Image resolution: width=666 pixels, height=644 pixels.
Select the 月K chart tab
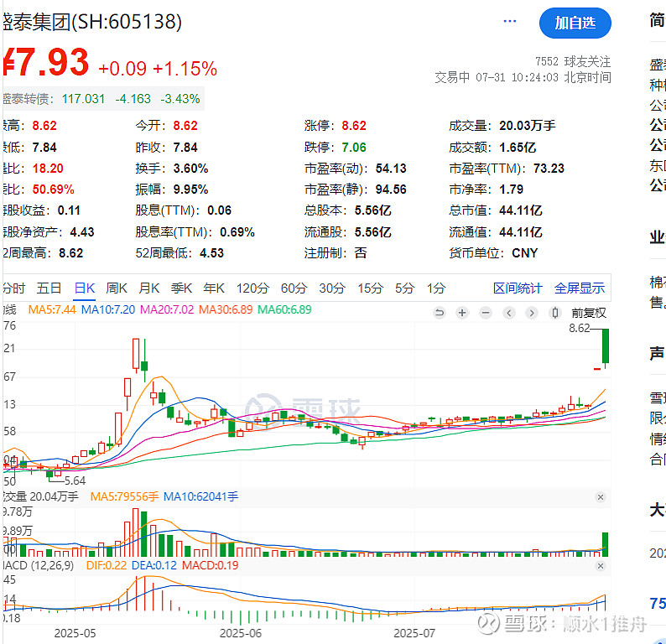point(149,288)
